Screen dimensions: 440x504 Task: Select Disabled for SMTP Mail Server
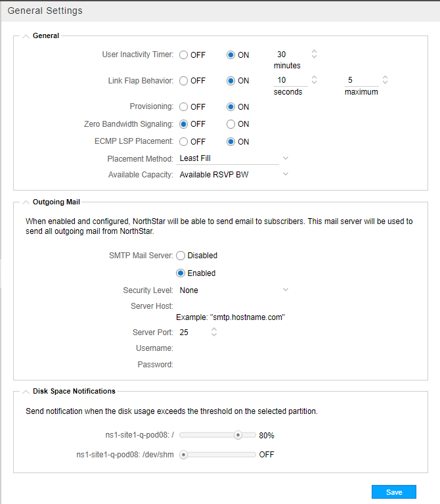point(181,256)
